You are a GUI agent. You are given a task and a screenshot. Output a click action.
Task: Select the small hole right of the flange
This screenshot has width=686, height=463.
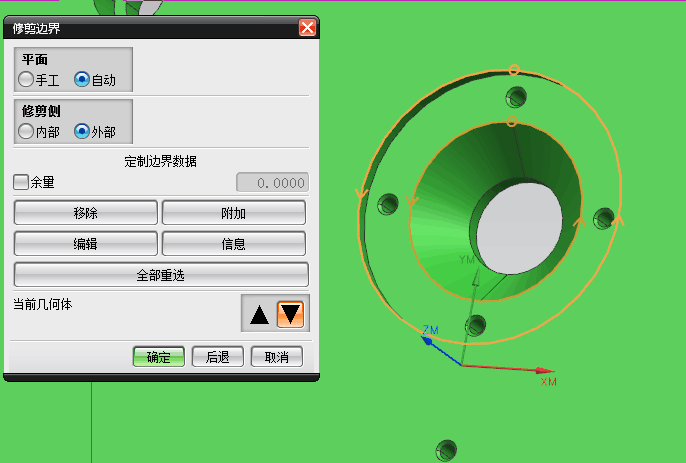(604, 218)
